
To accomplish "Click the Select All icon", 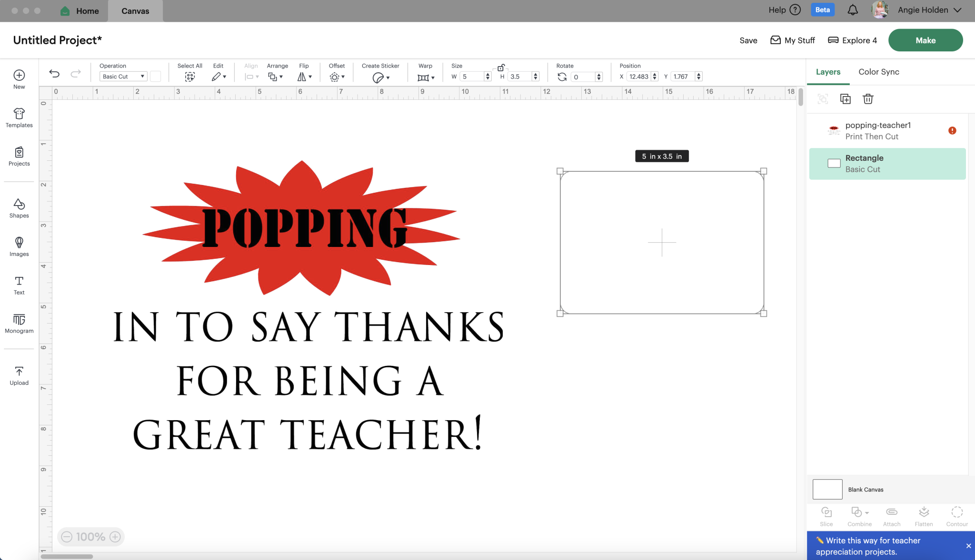I will pyautogui.click(x=190, y=77).
